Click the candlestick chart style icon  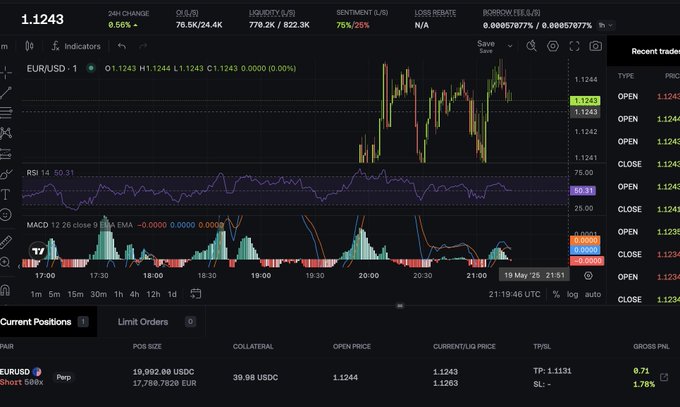(29, 46)
